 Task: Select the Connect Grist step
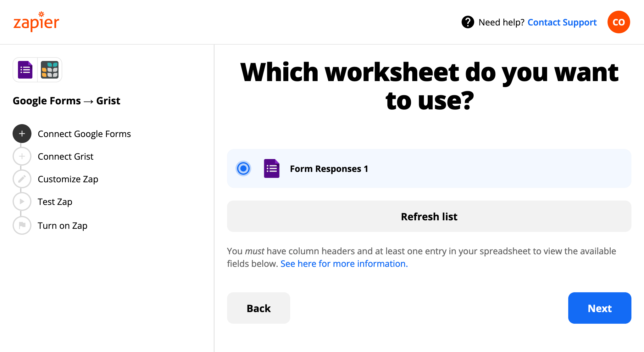(x=65, y=156)
